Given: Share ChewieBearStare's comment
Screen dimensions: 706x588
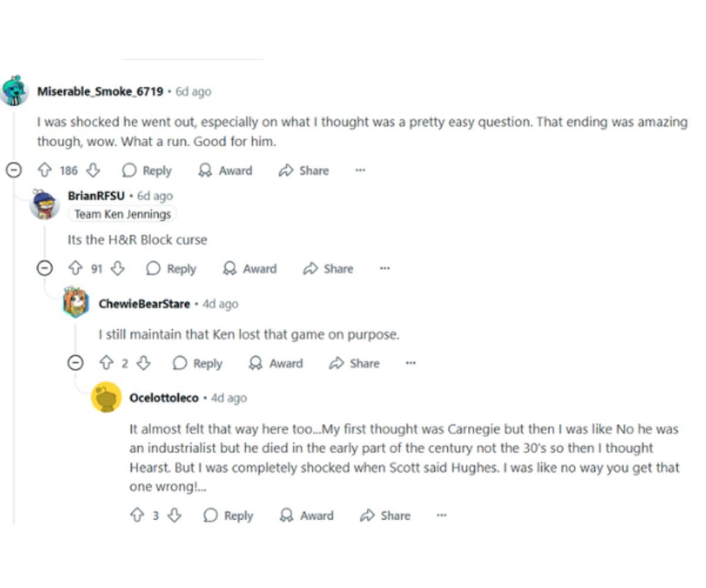Looking at the screenshot, I should coord(354,363).
